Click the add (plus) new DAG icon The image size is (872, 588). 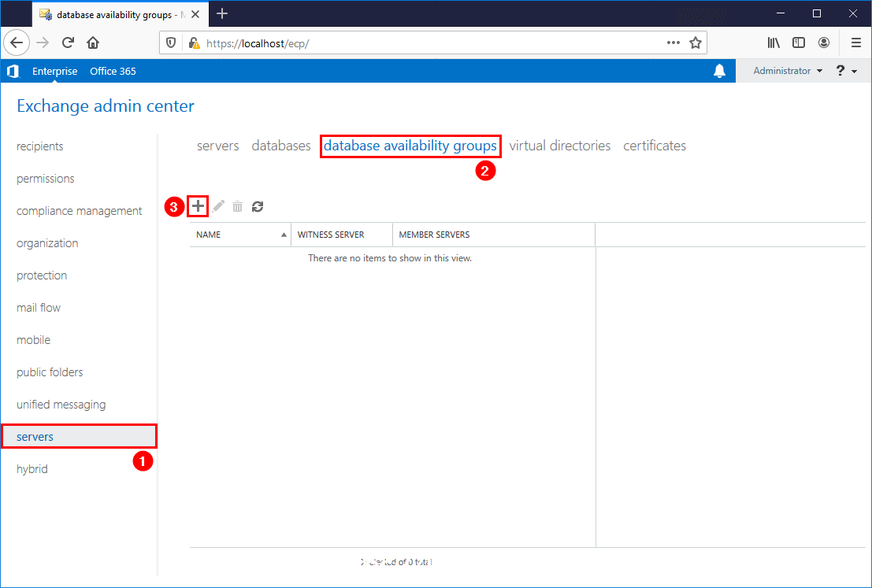point(198,207)
